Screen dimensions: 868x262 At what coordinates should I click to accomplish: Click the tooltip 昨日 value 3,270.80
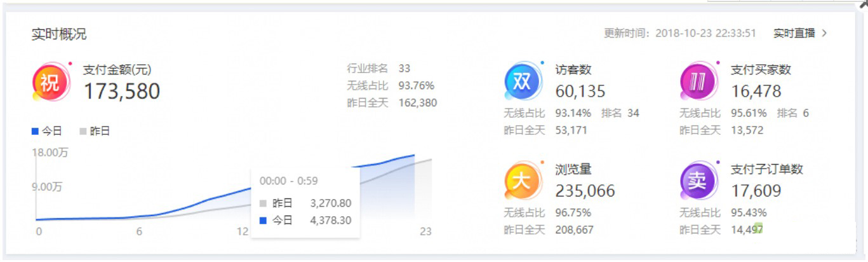(x=331, y=203)
